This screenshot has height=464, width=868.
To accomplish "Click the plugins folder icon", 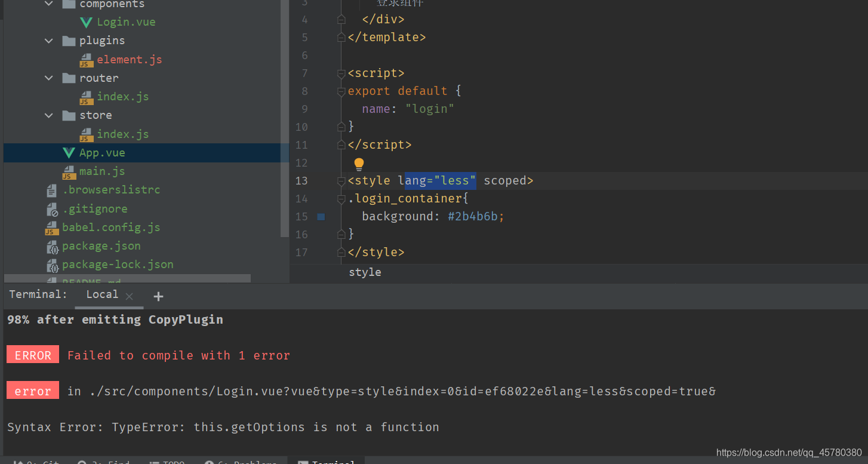I will (69, 41).
